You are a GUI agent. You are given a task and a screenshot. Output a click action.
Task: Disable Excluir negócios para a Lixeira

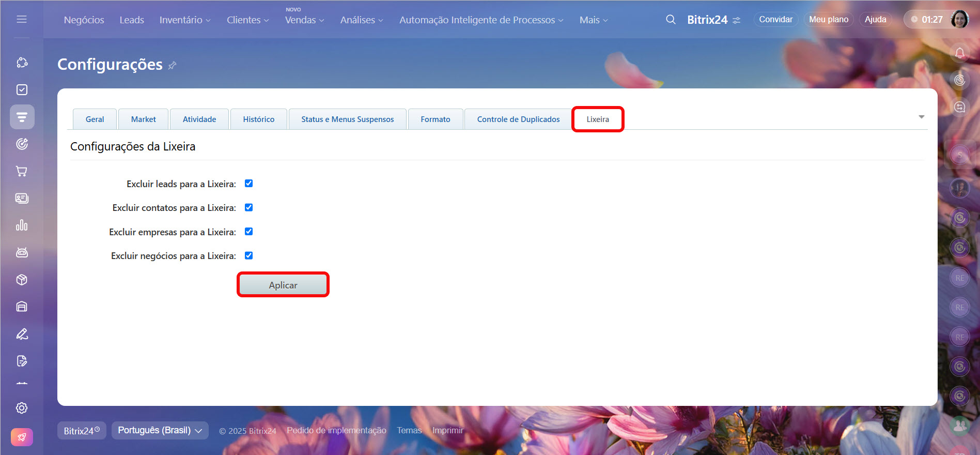[248, 255]
